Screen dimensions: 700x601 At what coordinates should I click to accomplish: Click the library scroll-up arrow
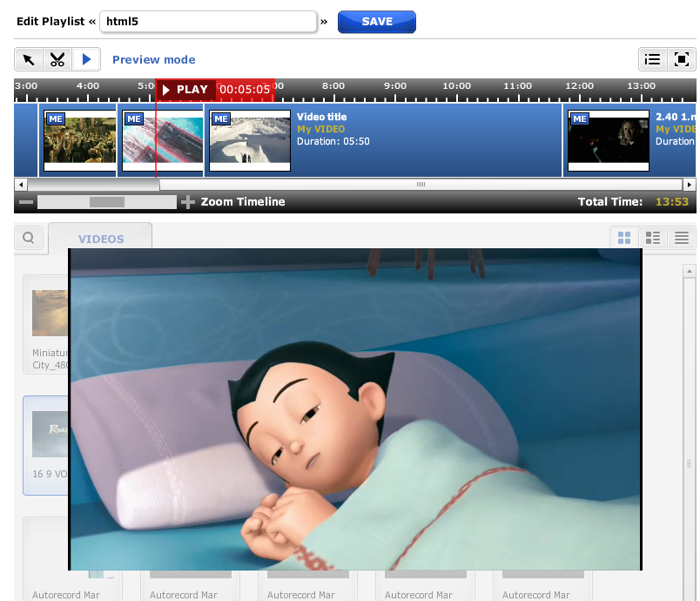click(x=690, y=271)
